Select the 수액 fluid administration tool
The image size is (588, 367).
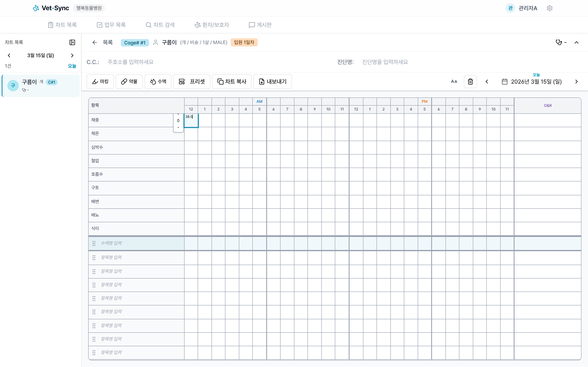click(x=158, y=82)
